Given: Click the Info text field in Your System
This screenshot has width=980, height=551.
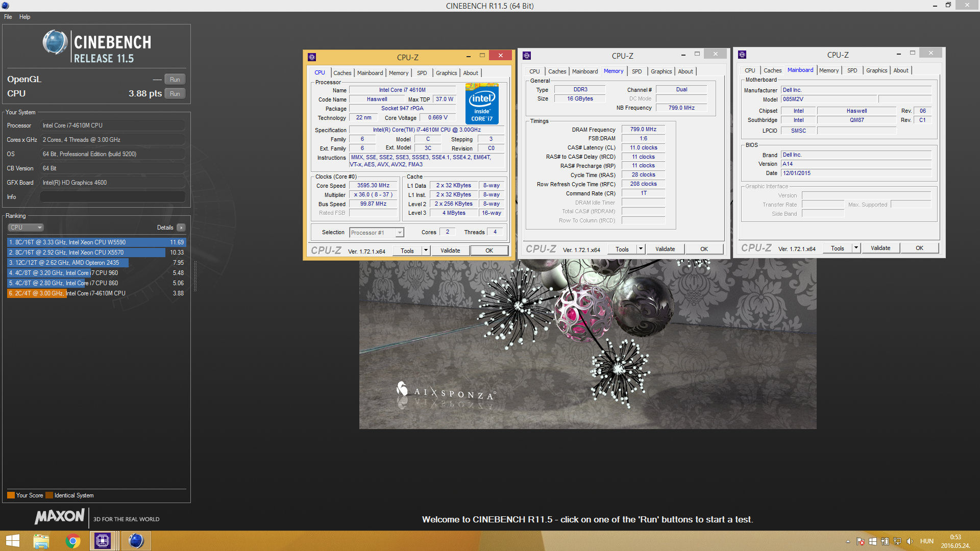Looking at the screenshot, I should [x=112, y=197].
